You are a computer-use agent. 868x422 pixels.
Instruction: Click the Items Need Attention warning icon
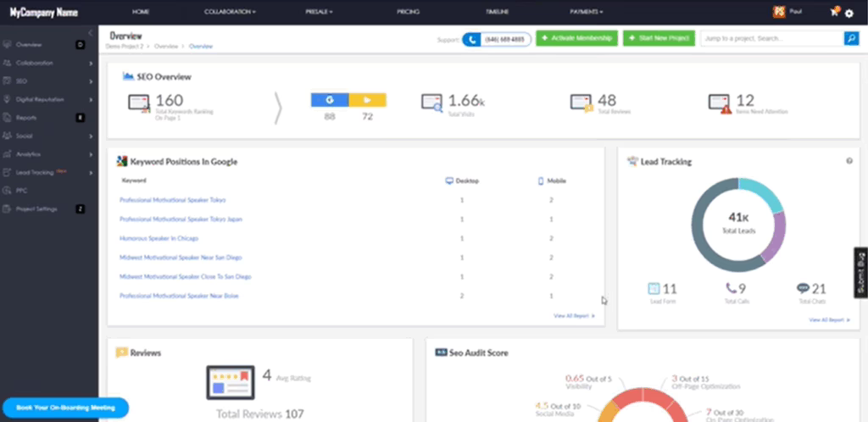pos(721,103)
